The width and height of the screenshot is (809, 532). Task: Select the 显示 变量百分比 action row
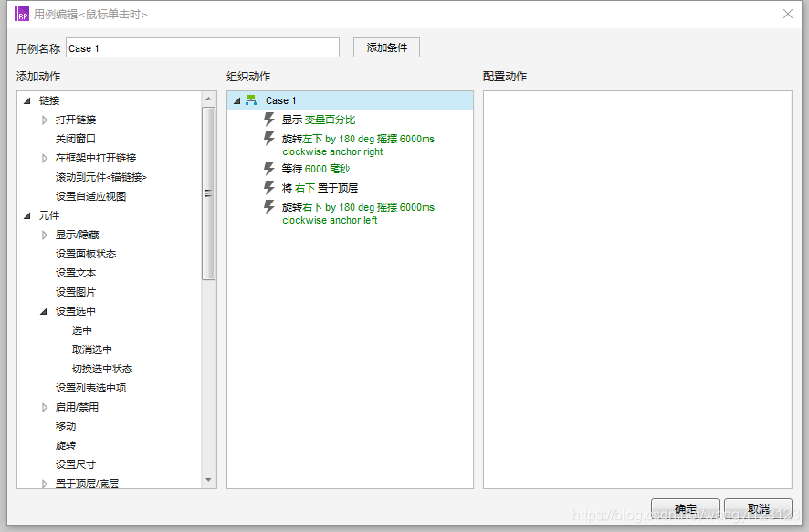click(x=319, y=120)
